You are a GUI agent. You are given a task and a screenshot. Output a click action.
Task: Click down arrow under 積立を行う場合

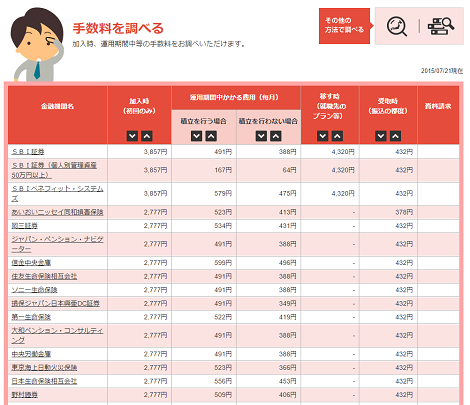pyautogui.click(x=197, y=136)
